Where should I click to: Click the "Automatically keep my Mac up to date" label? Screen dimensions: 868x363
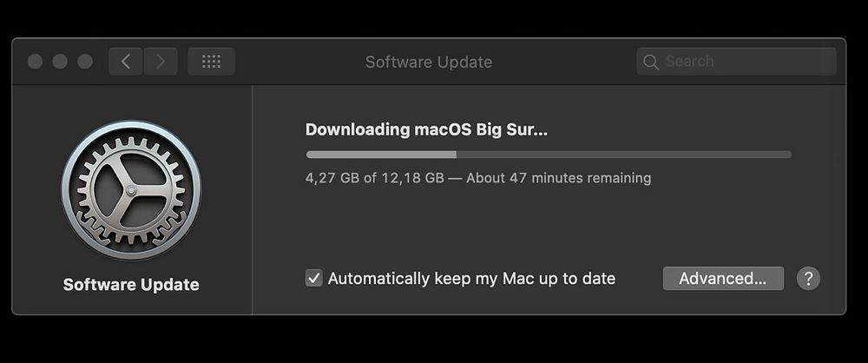pos(471,279)
